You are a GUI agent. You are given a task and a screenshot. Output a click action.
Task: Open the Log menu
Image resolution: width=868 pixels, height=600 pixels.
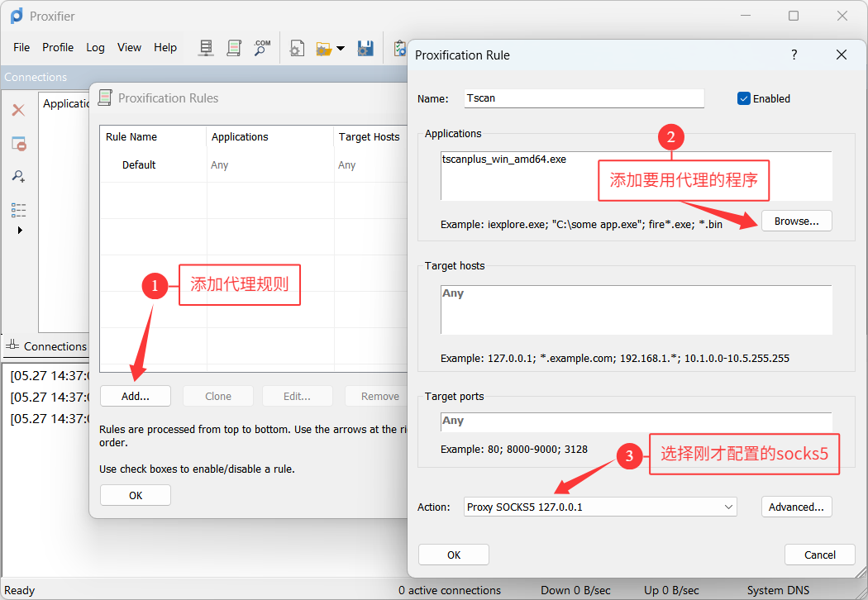coord(95,48)
